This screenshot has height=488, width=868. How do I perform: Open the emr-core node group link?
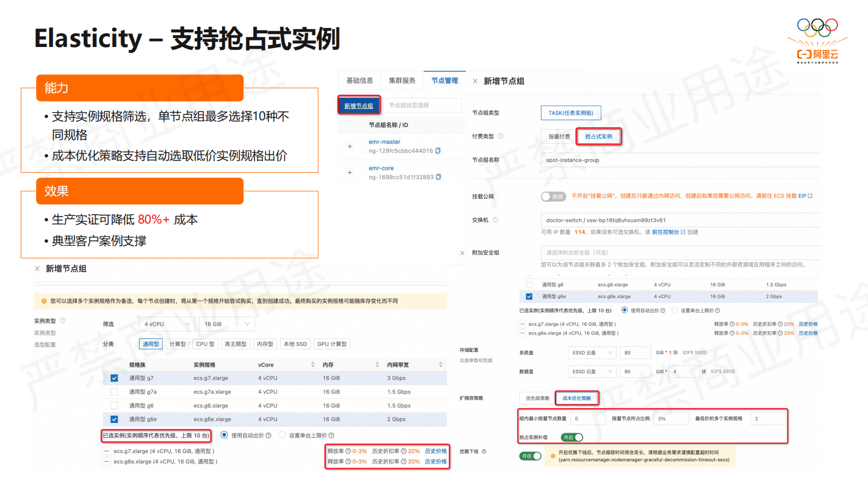(381, 168)
